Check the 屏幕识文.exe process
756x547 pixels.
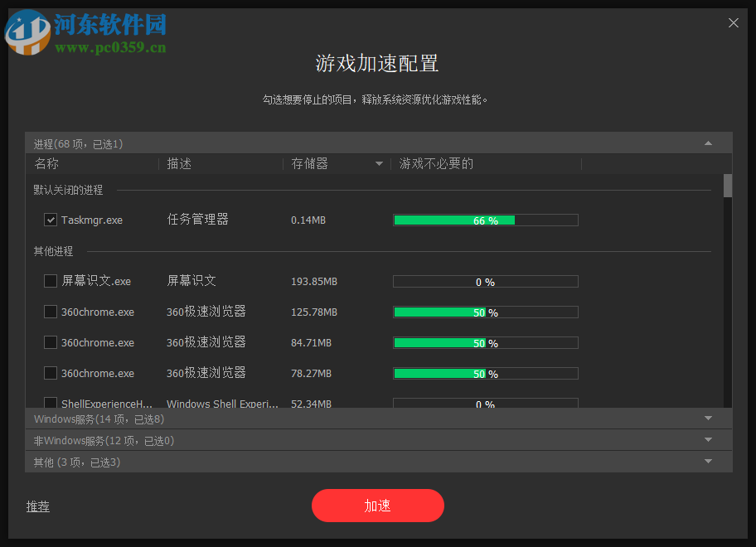click(50, 280)
